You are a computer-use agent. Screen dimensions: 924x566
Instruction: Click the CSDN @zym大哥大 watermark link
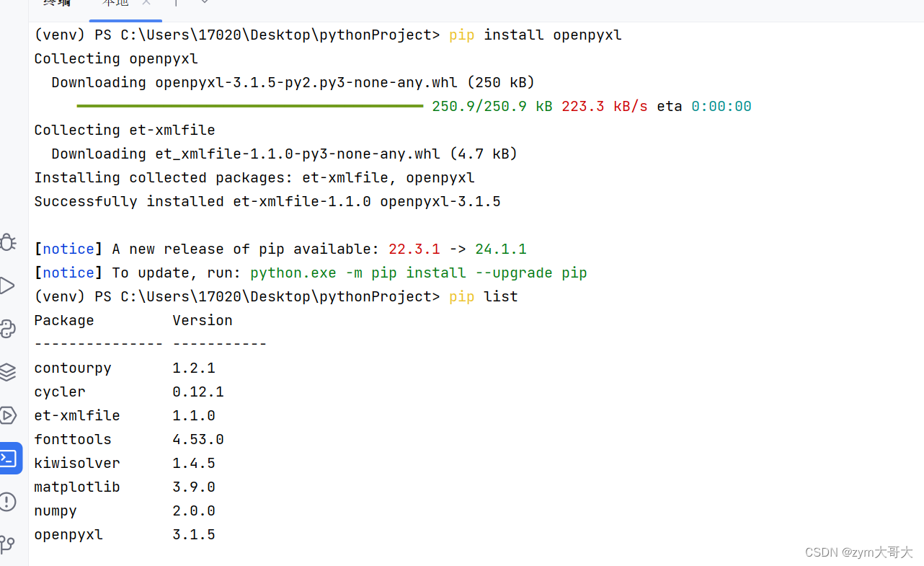[x=859, y=552]
